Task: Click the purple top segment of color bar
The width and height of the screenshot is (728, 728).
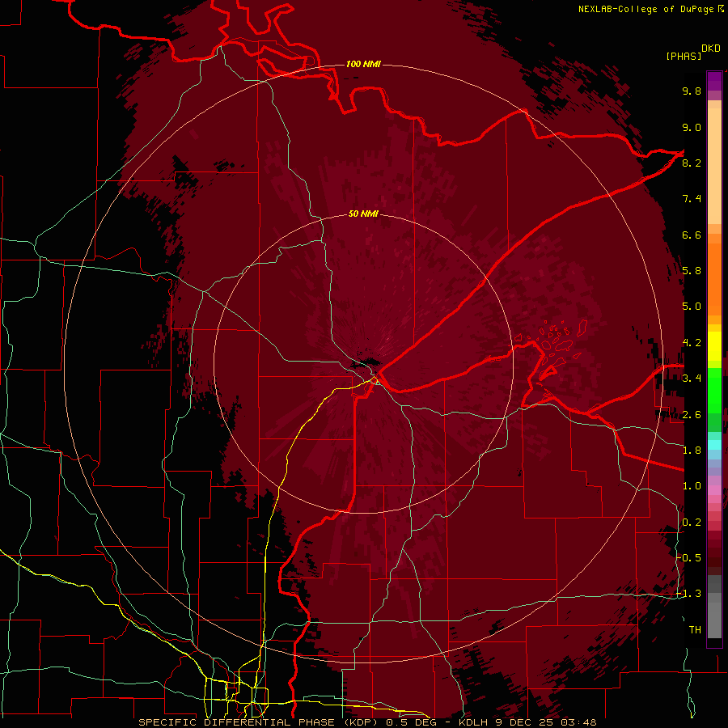Action: [x=714, y=81]
